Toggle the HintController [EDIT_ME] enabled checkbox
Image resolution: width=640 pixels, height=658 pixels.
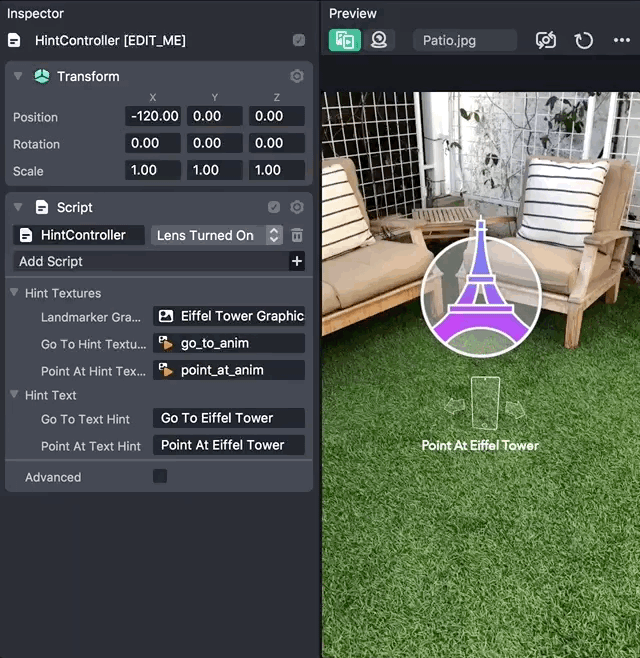299,40
